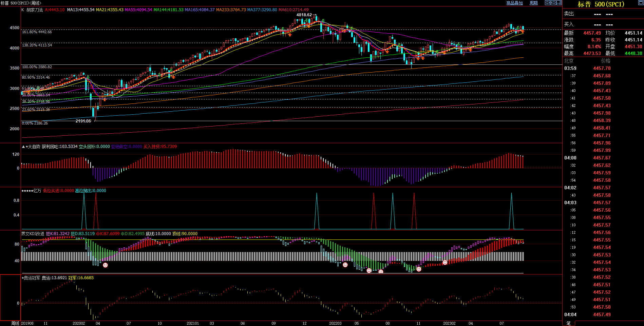Select the ●●●●亿万 indicator title
Viewport: 644px width, 326px height.
31,191
